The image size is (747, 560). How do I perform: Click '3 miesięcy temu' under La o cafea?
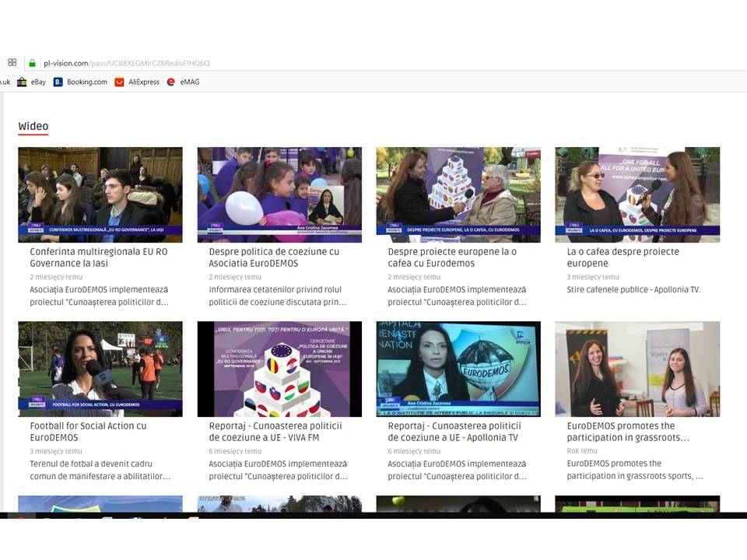pyautogui.click(x=593, y=277)
